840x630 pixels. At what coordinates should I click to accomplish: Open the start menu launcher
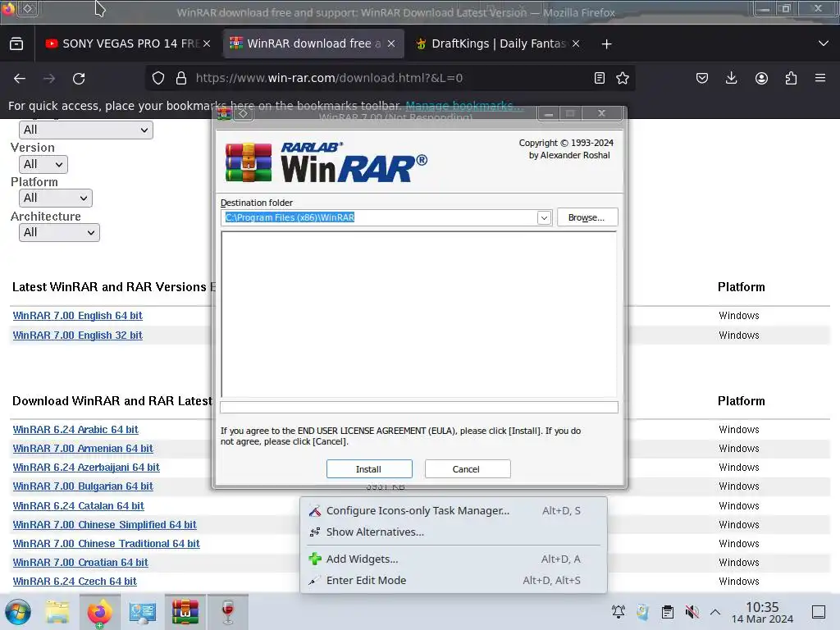coord(18,612)
